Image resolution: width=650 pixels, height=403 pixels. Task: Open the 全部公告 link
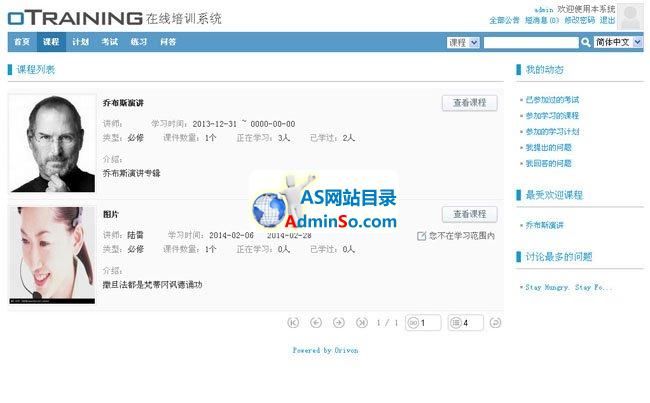(504, 20)
